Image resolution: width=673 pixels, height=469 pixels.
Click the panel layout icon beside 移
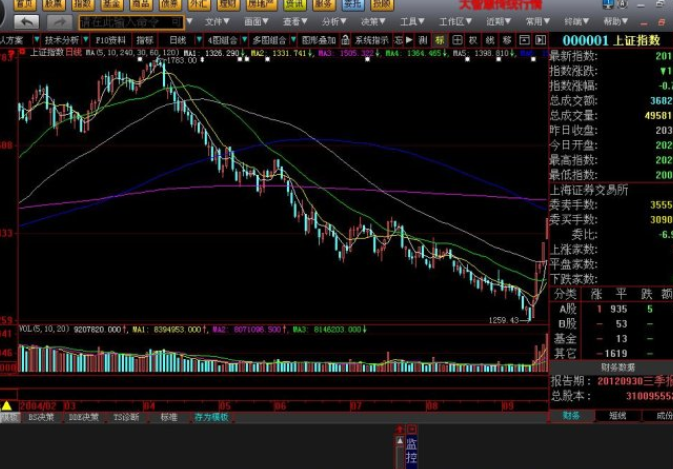524,40
